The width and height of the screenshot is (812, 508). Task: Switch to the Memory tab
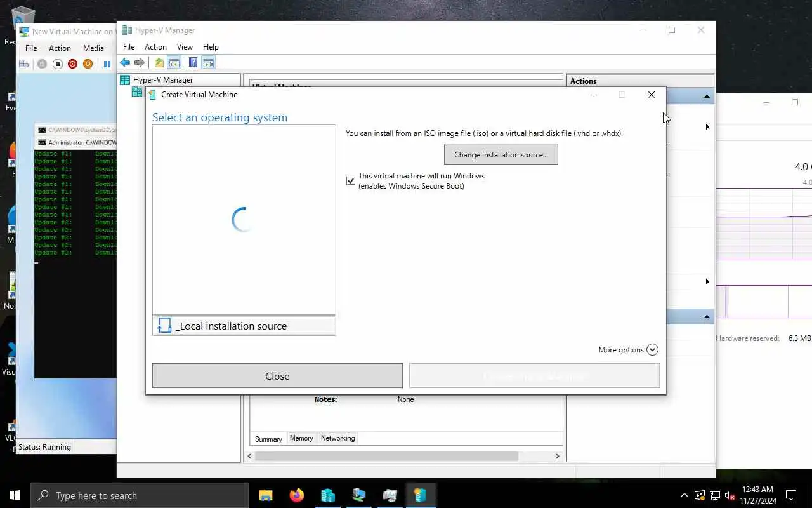coord(301,438)
